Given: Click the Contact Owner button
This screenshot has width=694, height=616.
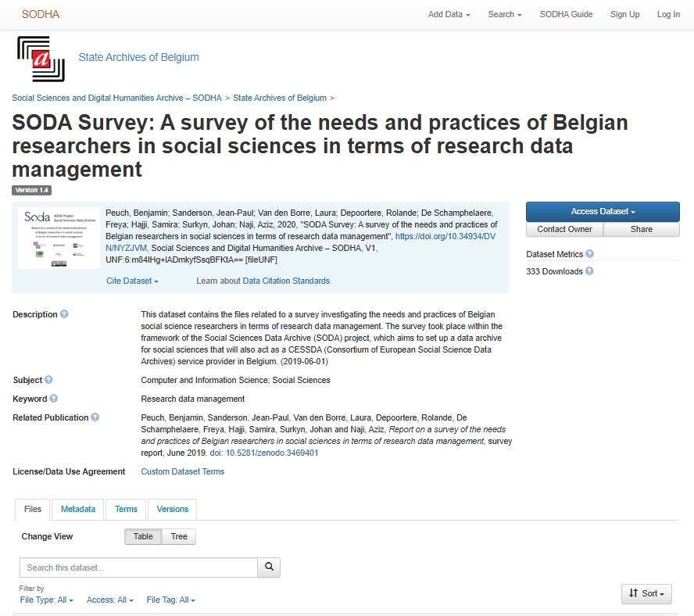Looking at the screenshot, I should click(564, 230).
